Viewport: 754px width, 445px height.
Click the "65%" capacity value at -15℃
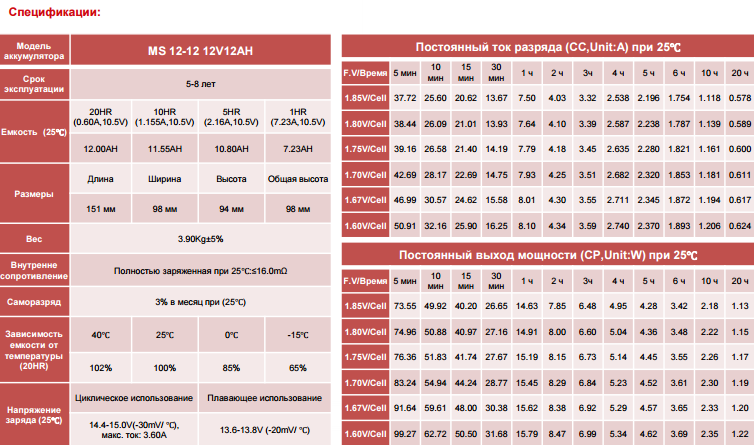point(297,367)
